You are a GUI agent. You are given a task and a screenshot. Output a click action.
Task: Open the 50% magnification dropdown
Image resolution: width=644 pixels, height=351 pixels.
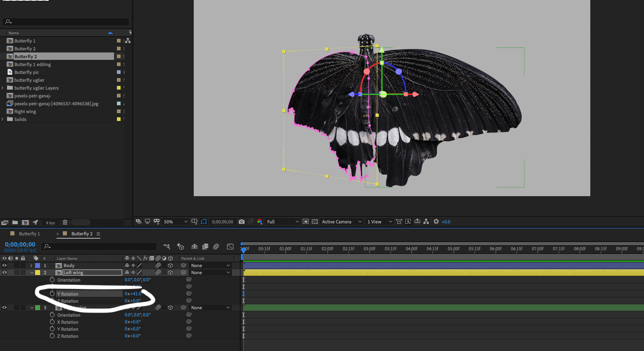coord(176,222)
